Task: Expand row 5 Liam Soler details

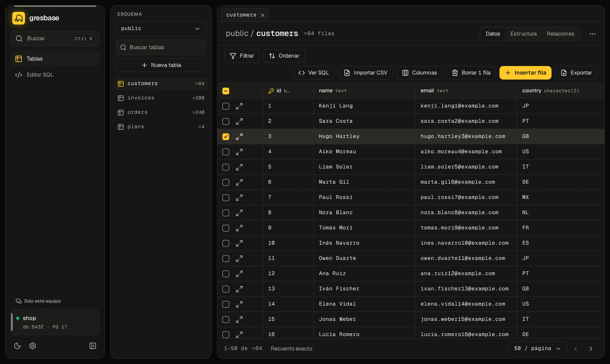Action: coord(239,167)
